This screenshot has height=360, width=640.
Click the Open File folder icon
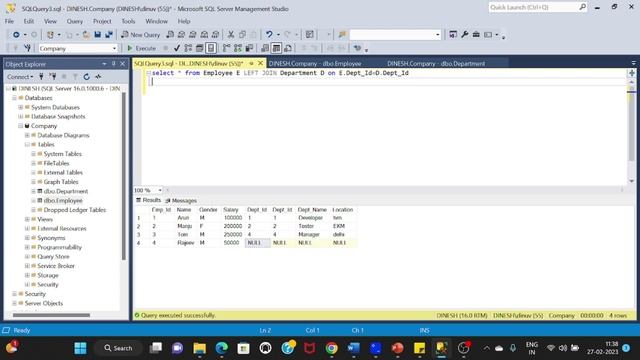coord(86,35)
